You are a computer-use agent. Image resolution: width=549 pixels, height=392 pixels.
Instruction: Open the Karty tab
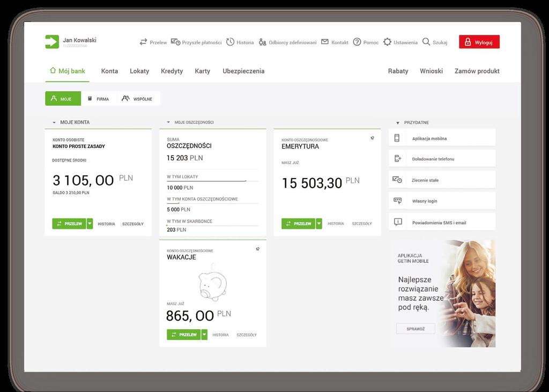(x=202, y=71)
